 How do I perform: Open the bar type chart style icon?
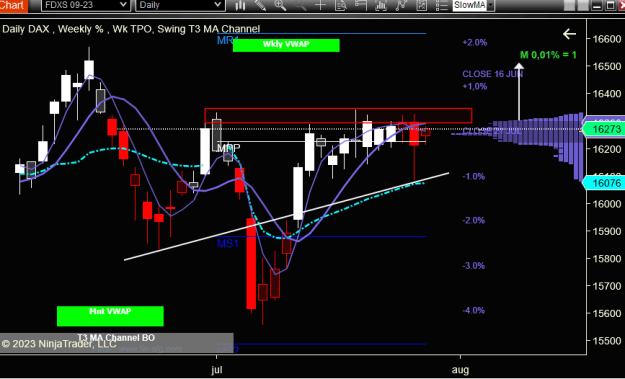[x=240, y=5]
